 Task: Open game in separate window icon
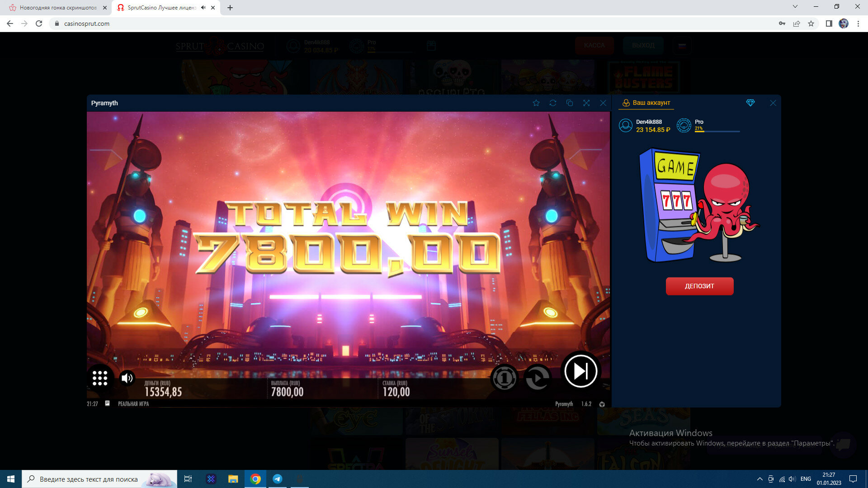[570, 103]
